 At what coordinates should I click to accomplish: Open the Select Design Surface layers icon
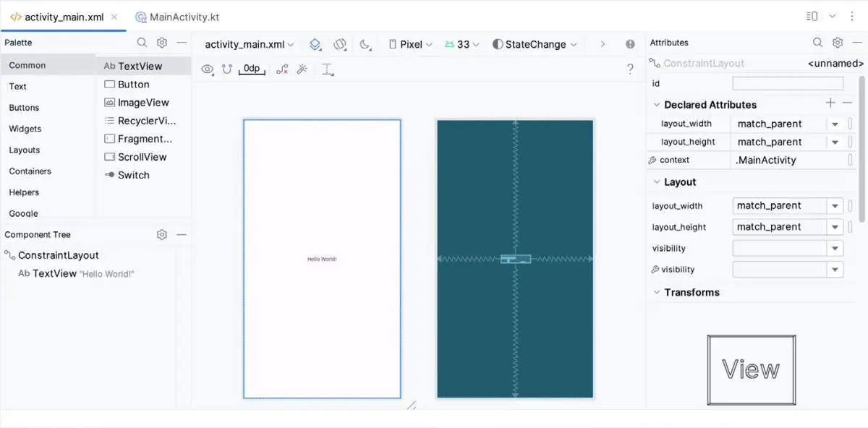[x=315, y=45]
